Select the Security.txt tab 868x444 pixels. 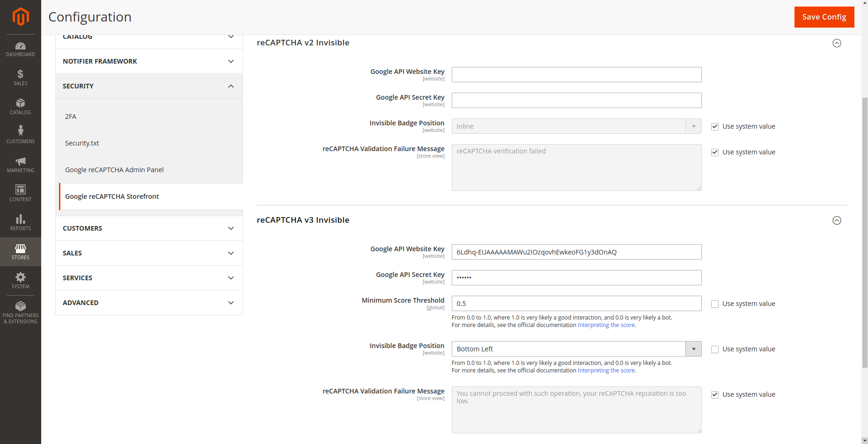pos(150,143)
